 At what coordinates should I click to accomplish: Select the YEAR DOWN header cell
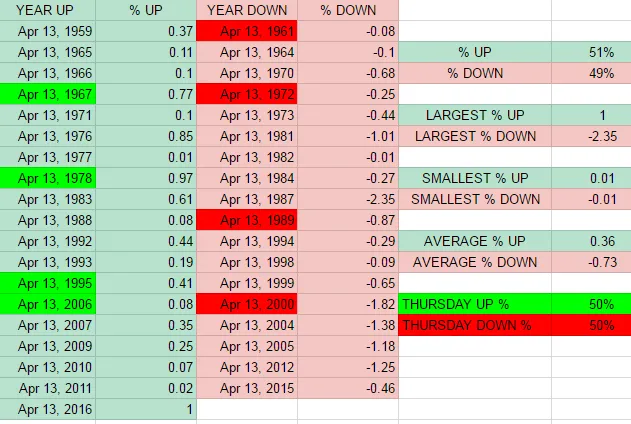point(247,10)
